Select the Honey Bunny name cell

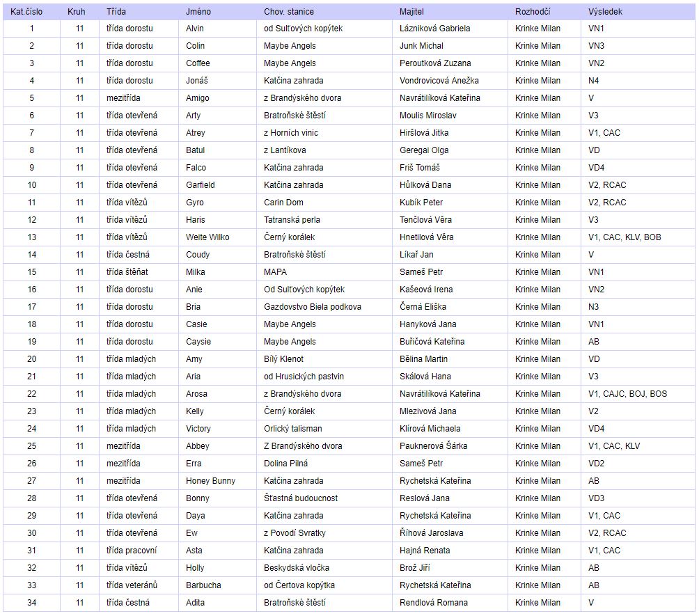pyautogui.click(x=210, y=481)
